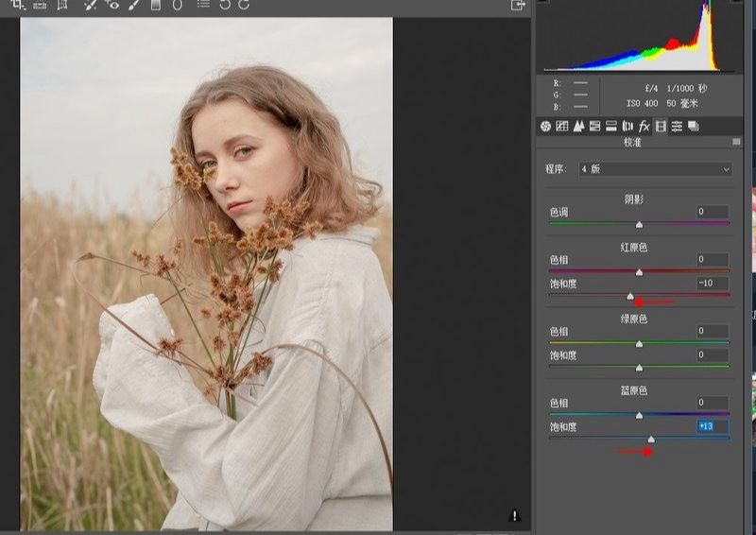Click the 校准 panel title
The height and width of the screenshot is (535, 756).
click(x=632, y=142)
